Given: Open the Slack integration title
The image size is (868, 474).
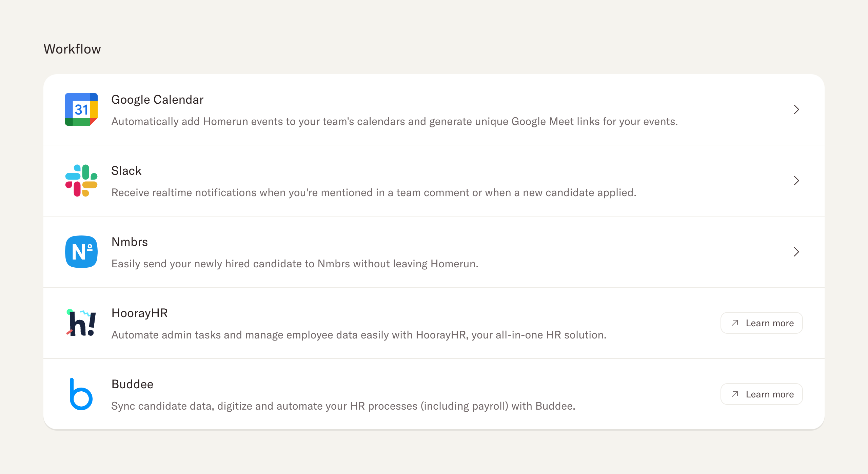Looking at the screenshot, I should click(x=126, y=171).
